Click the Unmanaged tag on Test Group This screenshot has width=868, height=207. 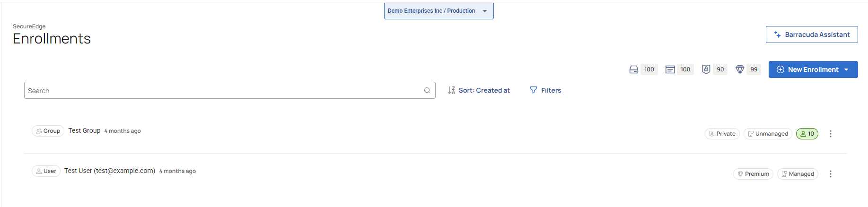pos(768,134)
